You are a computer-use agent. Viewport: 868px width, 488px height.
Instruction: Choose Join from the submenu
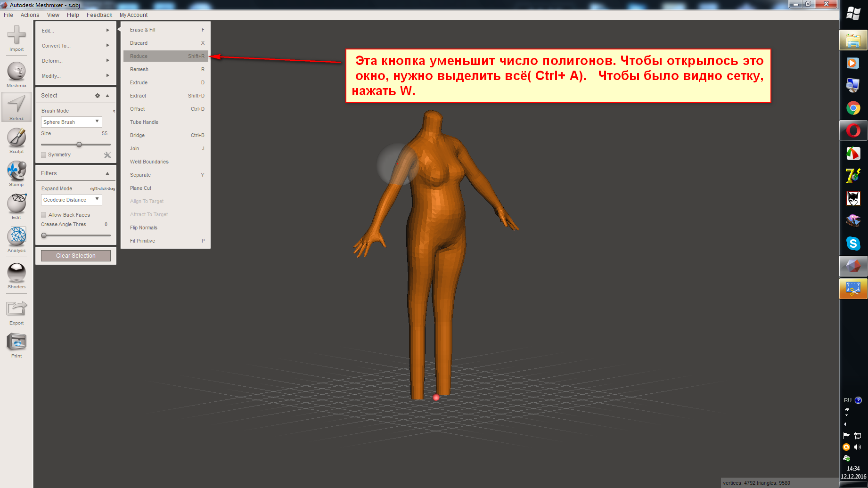(x=166, y=148)
